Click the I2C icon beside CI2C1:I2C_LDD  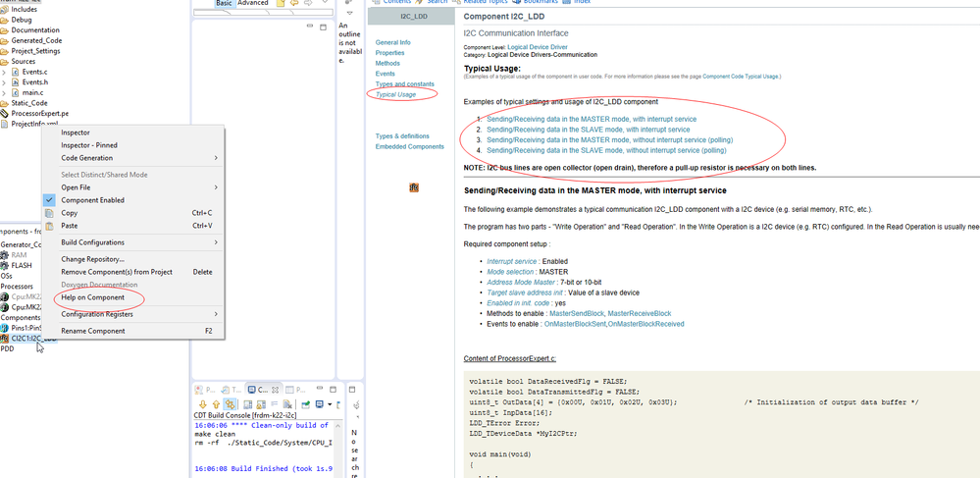click(5, 339)
